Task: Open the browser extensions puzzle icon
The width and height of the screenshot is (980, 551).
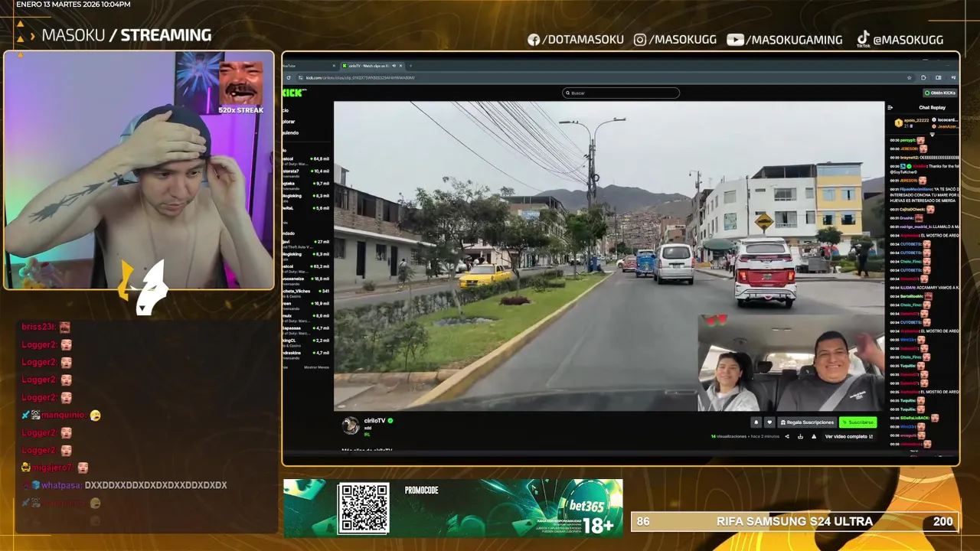Action: (923, 77)
